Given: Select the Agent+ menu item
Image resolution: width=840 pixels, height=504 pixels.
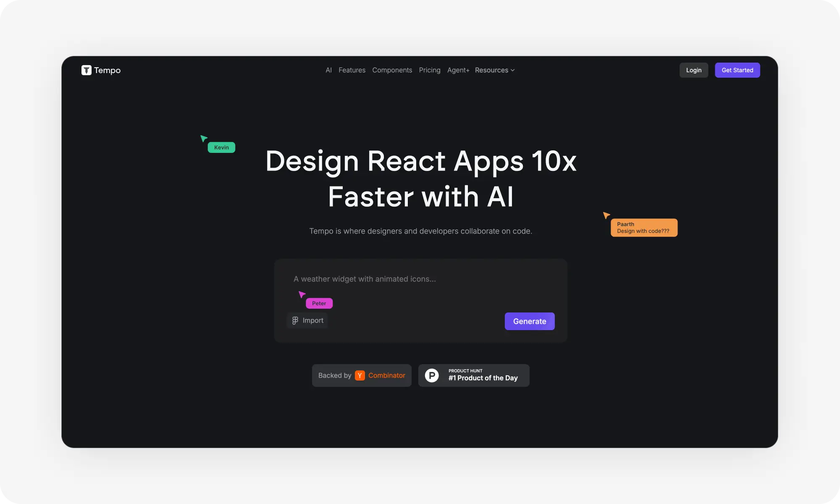Looking at the screenshot, I should tap(458, 70).
